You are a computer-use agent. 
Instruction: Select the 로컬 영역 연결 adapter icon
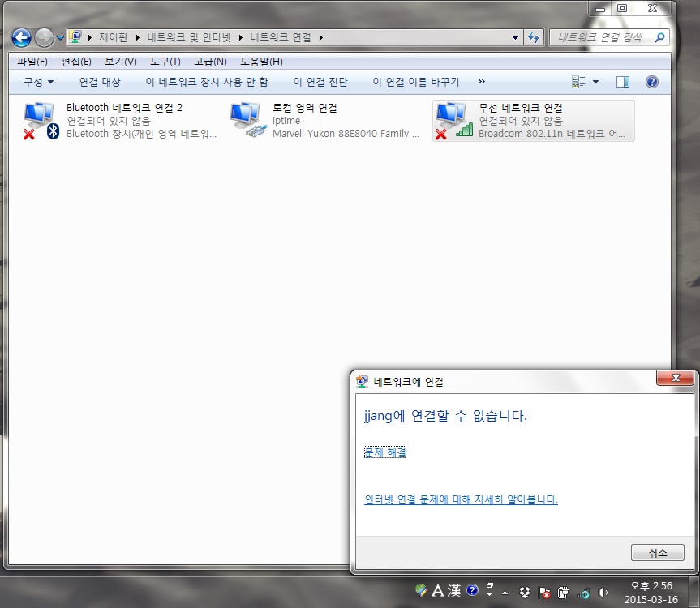coord(248,120)
